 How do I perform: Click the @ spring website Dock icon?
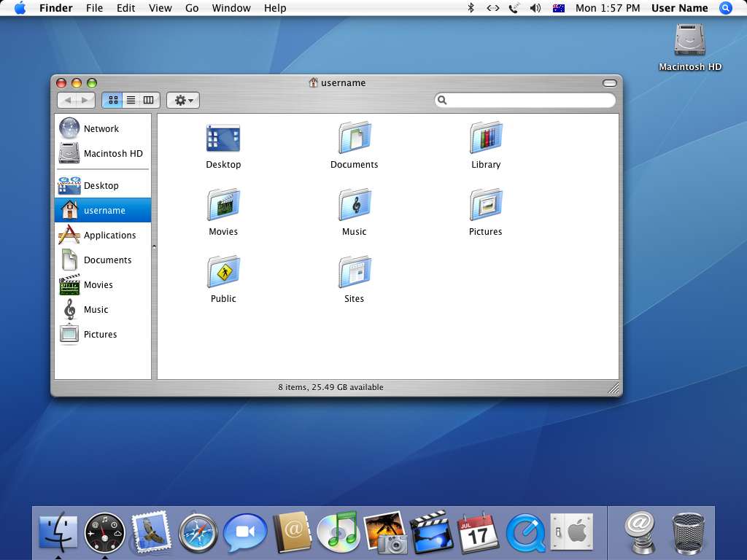640,532
